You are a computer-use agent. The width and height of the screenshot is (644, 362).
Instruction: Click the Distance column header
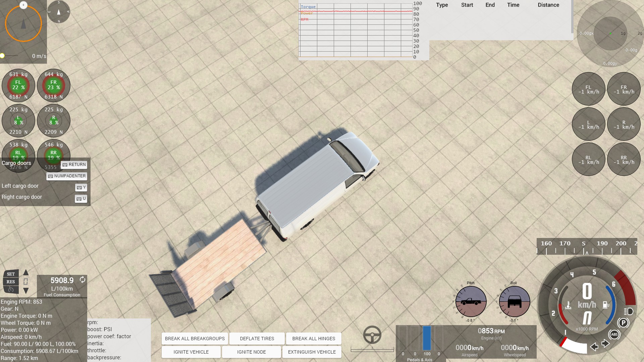[x=548, y=5]
